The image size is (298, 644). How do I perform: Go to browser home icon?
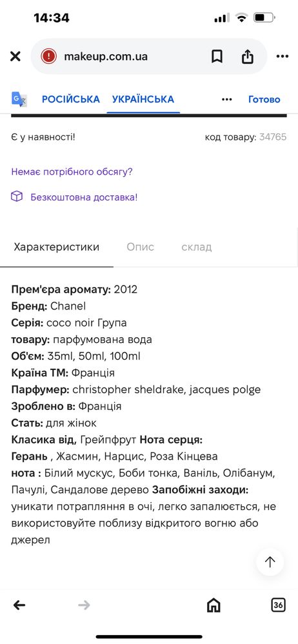point(214,605)
